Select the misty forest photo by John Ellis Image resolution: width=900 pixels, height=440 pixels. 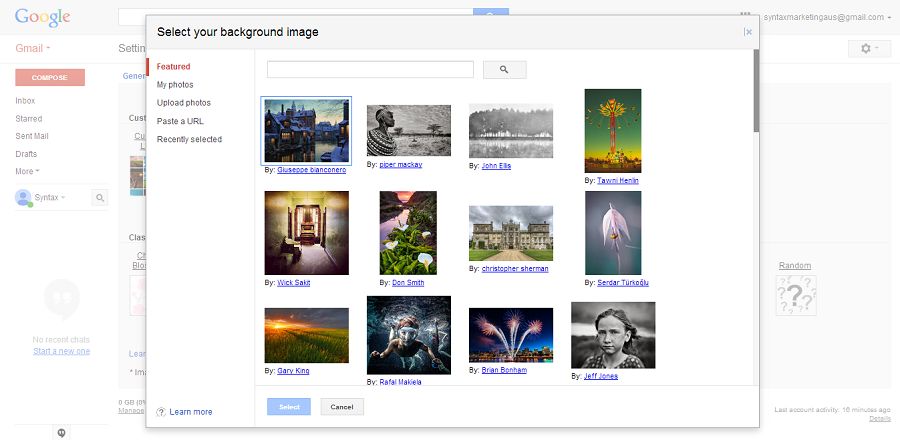pyautogui.click(x=511, y=131)
